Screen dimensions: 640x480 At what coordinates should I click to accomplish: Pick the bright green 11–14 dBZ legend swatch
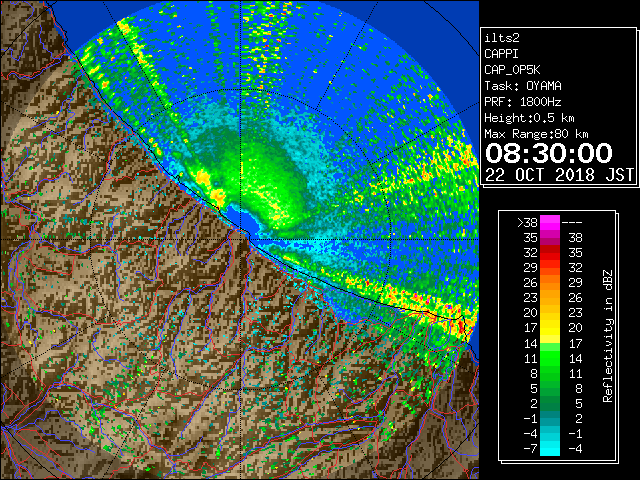550,358
